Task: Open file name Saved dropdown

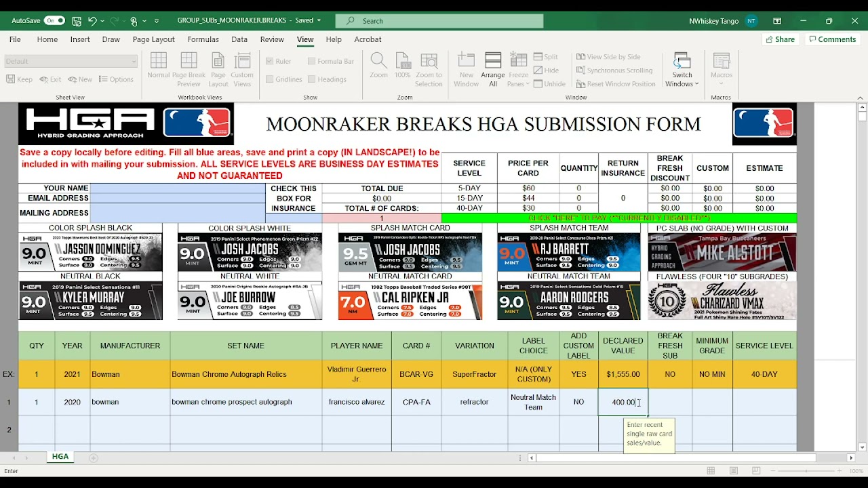Action: tap(319, 21)
